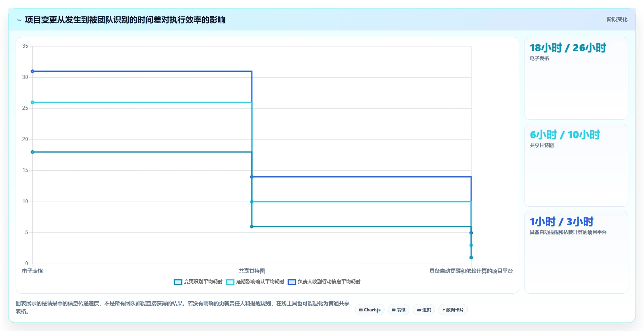Screen dimensions: 644x331
Task: Click the cyan point at 10 for 共享甘特图
Action: pos(252,202)
